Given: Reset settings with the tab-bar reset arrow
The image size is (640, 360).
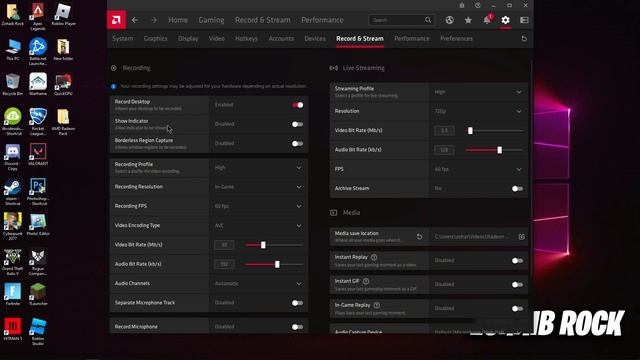Looking at the screenshot, I should pos(524,38).
